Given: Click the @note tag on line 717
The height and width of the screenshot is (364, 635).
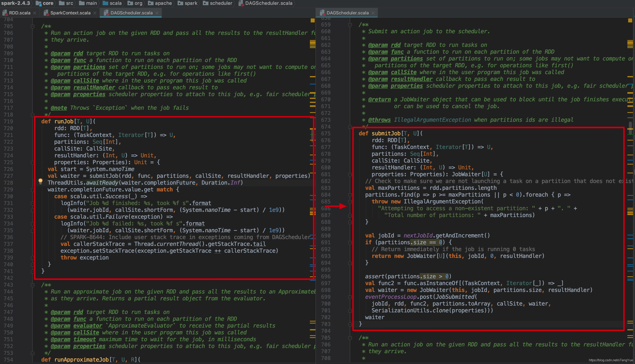Looking at the screenshot, I should (x=59, y=108).
